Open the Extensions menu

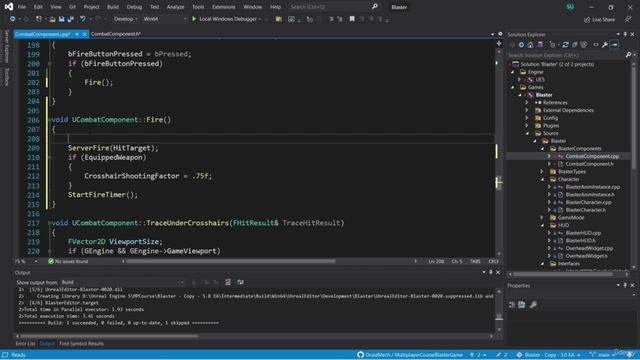(x=224, y=7)
